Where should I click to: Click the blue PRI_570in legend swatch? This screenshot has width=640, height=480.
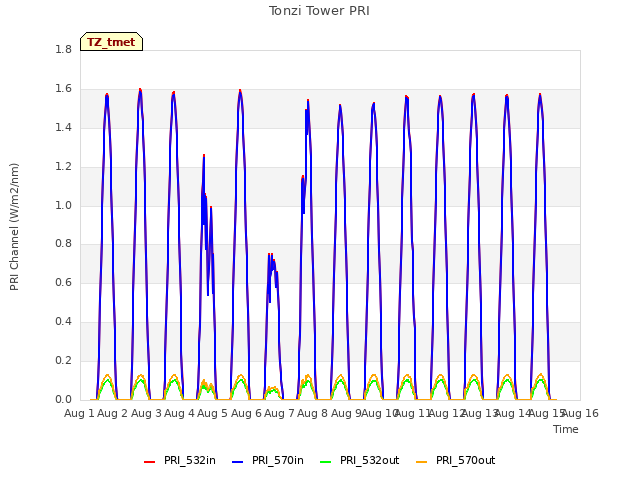(238, 461)
